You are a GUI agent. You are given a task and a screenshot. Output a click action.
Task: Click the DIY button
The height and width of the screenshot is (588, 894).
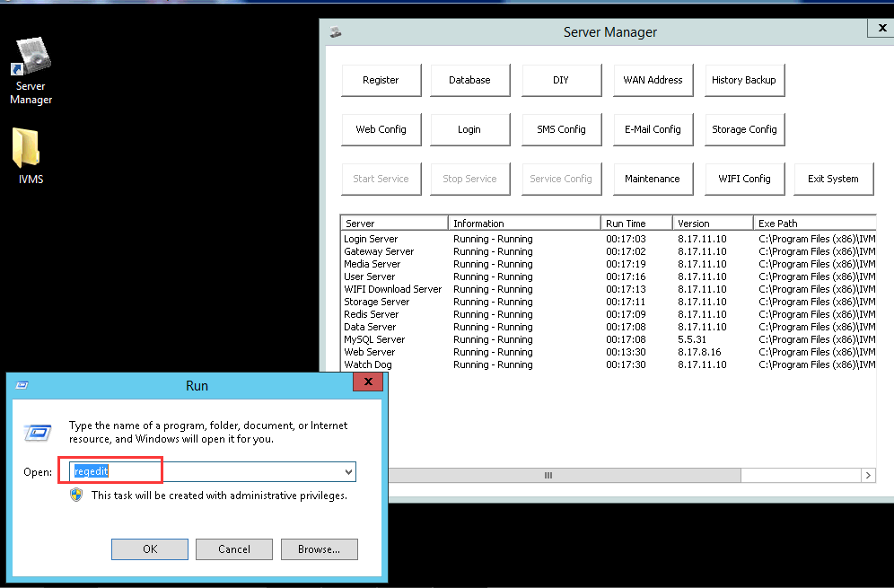point(561,80)
